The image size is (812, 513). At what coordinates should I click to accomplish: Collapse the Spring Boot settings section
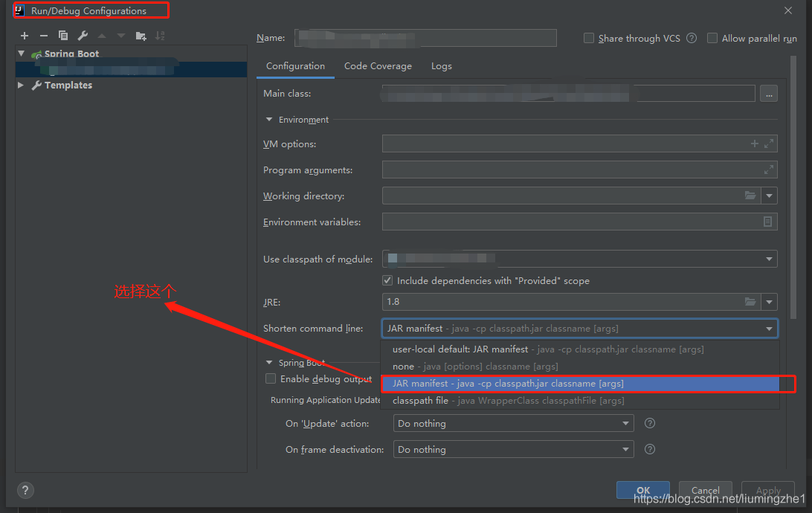[x=269, y=362]
